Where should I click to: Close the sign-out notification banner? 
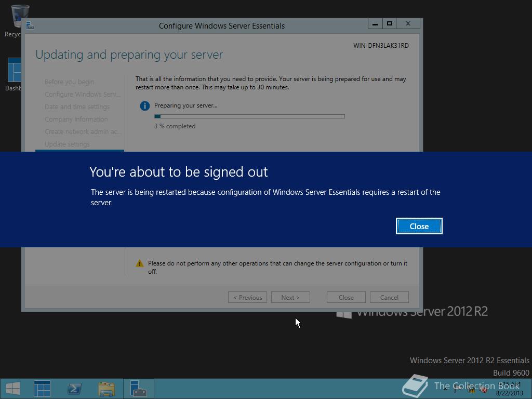click(419, 226)
